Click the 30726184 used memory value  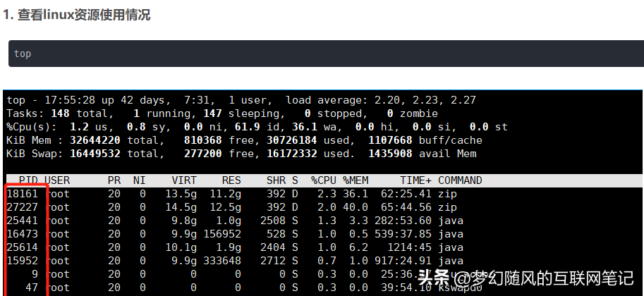pos(291,140)
